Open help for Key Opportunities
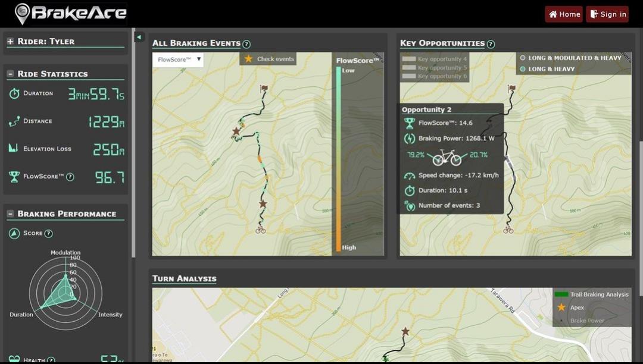 coord(491,44)
